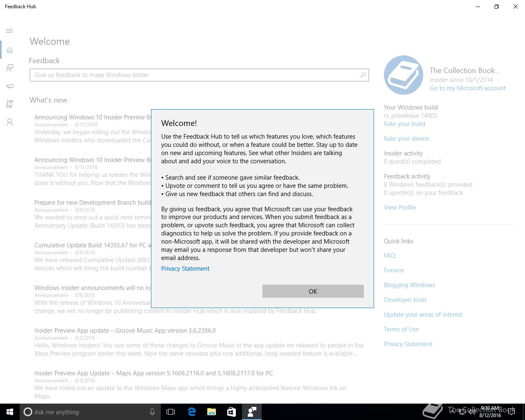Viewport: 525px width, 420px height.
Task: Click the Windows Start button
Action: pos(10,412)
